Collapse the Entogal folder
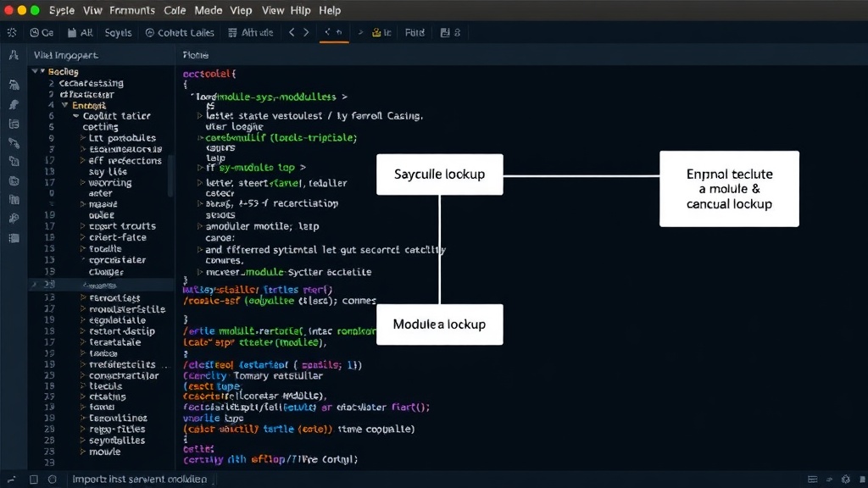Image resolution: width=868 pixels, height=488 pixels. tap(64, 105)
